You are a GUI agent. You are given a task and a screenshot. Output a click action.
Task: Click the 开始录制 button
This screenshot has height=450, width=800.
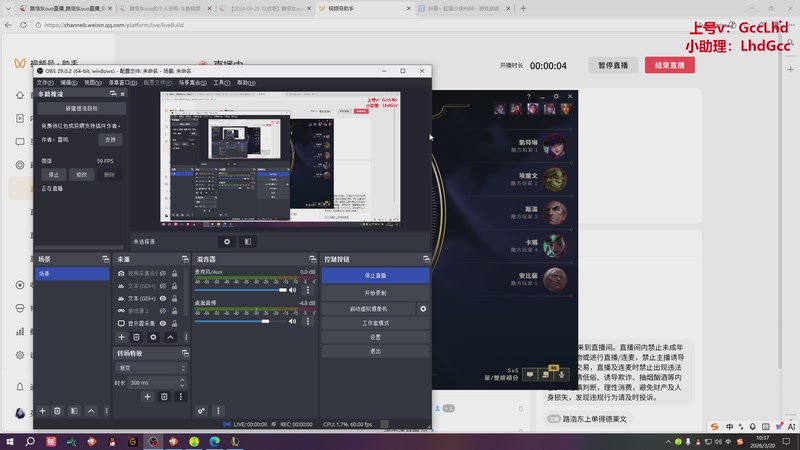coord(375,293)
